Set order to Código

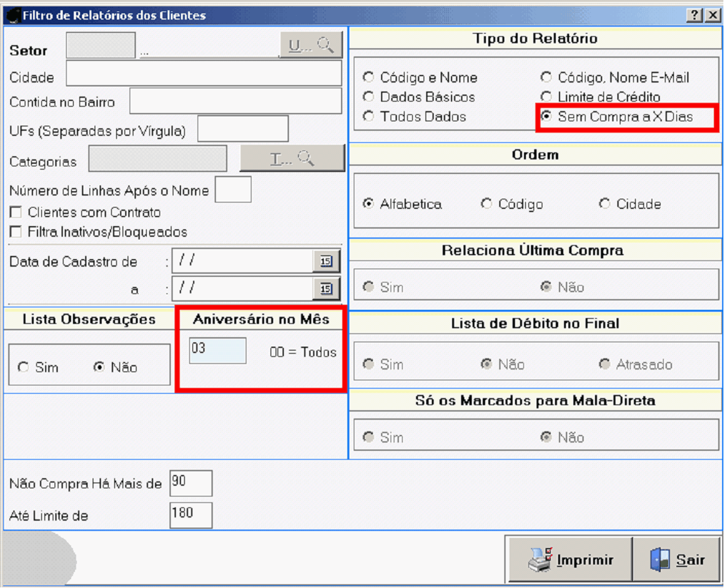point(486,204)
